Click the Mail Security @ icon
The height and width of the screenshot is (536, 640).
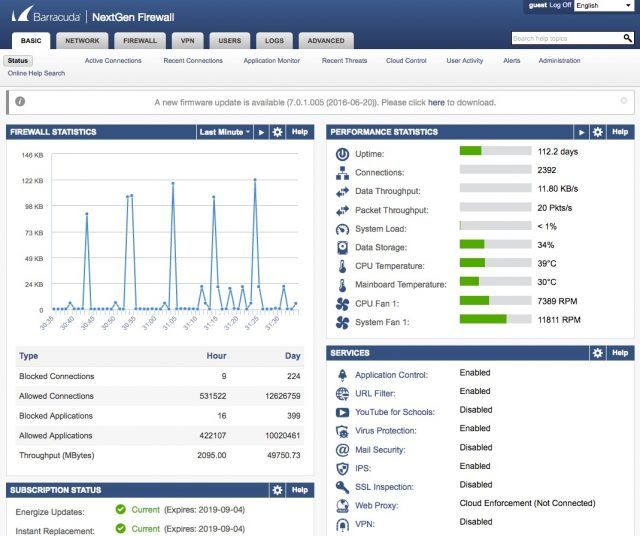(342, 450)
